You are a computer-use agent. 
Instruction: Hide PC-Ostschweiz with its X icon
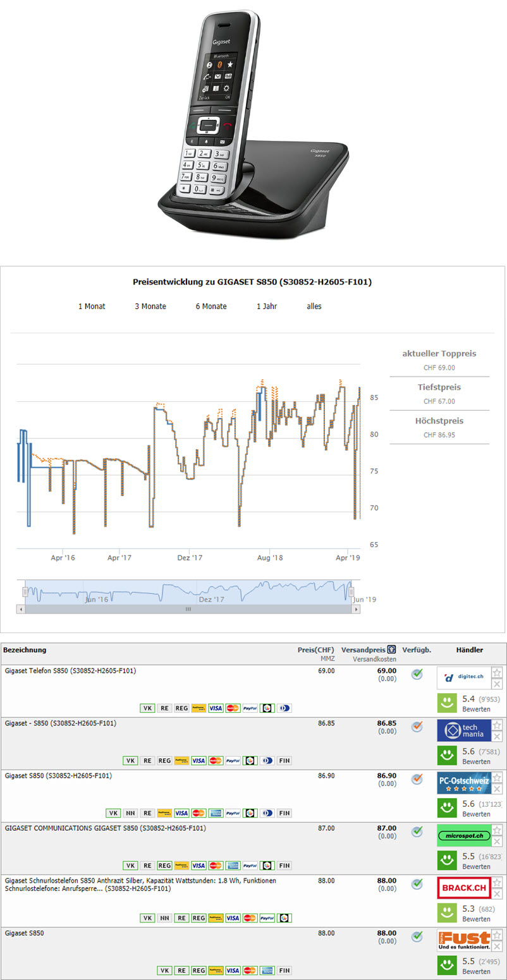click(x=497, y=789)
